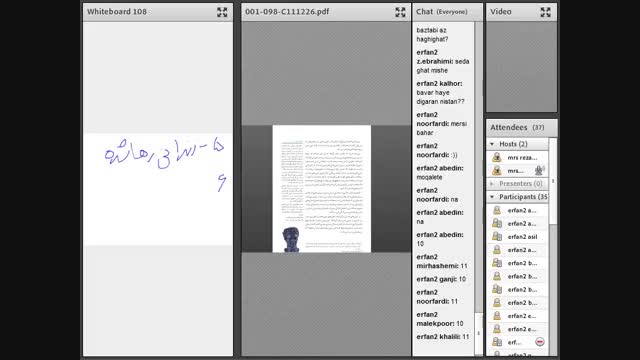640x360 pixels.
Task: Click chat message z.ebrahimi: seda ghat mishe
Action: 442,61
